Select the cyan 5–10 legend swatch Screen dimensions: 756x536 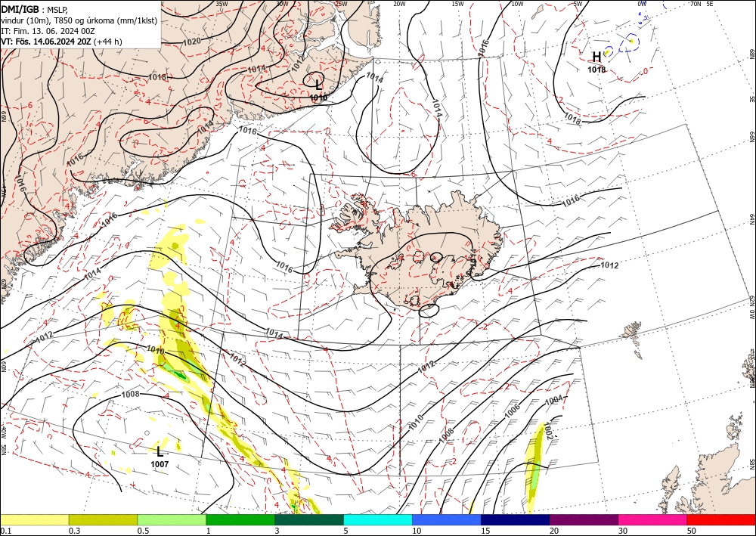[378, 519]
